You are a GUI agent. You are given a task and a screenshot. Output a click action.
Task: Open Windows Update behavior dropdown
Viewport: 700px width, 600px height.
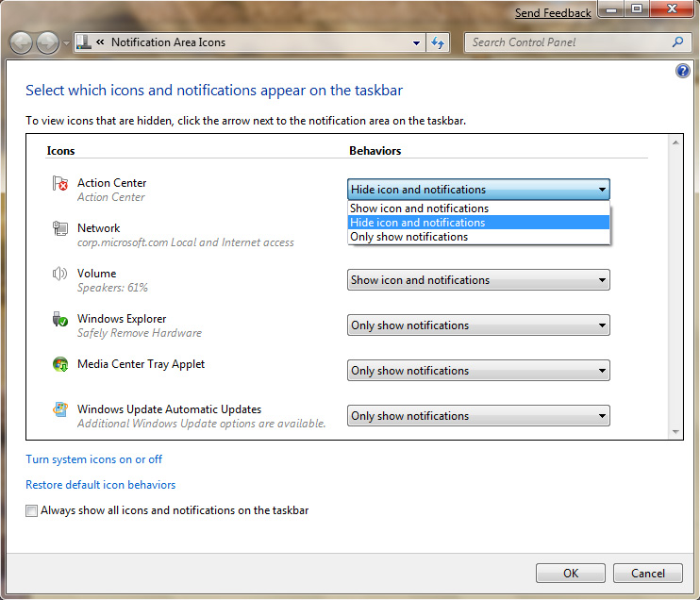(478, 416)
